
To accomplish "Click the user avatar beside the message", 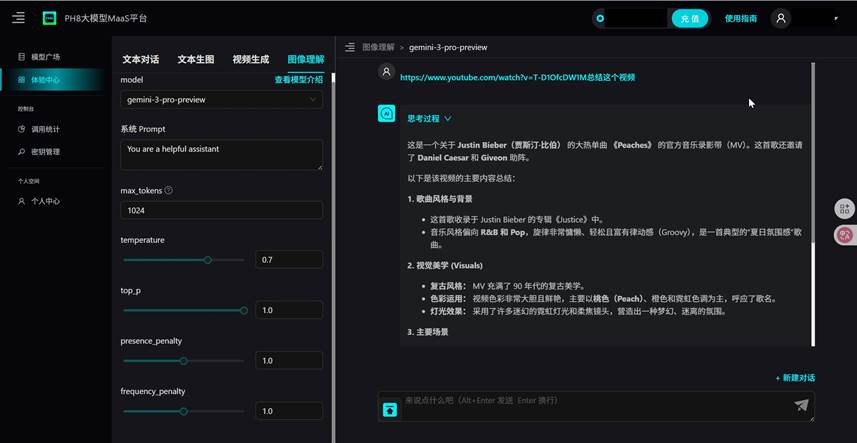I will point(386,72).
